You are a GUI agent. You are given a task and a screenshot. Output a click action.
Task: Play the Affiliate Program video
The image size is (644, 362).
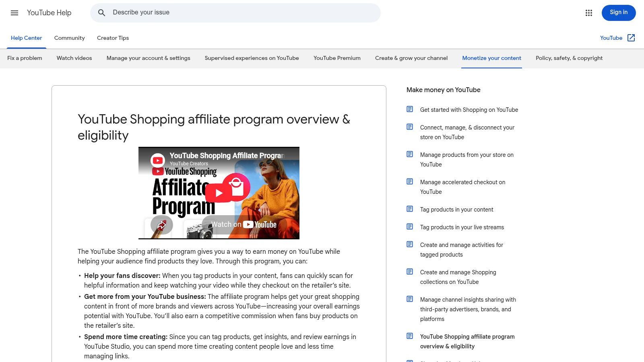pos(219,193)
